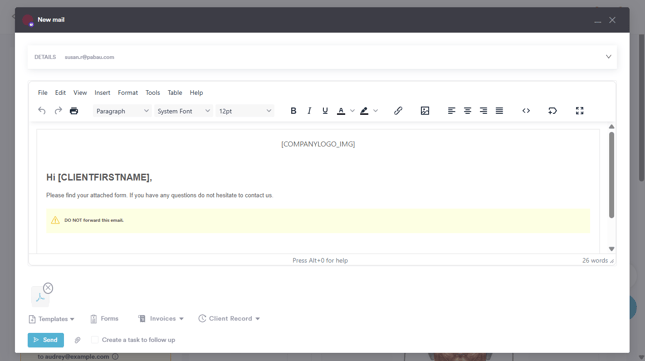Insert an image into the email

(x=425, y=111)
